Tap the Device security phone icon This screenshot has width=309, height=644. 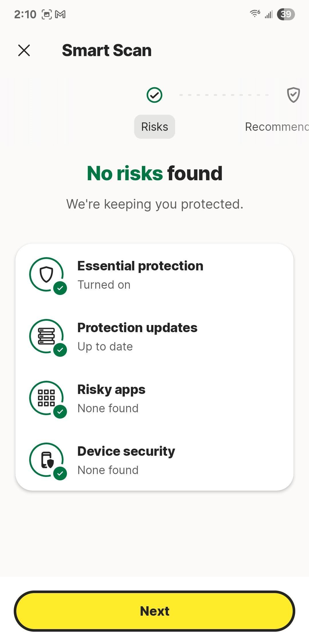pos(46,460)
